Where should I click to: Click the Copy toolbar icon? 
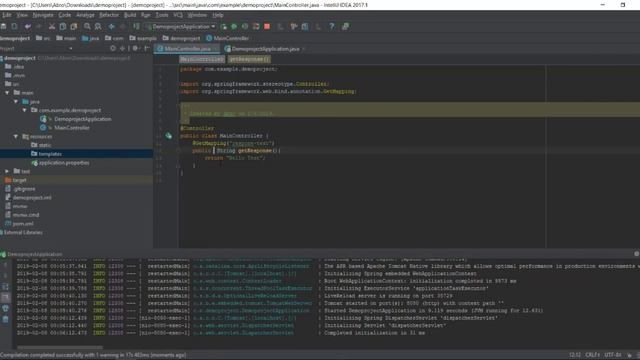click(63, 27)
